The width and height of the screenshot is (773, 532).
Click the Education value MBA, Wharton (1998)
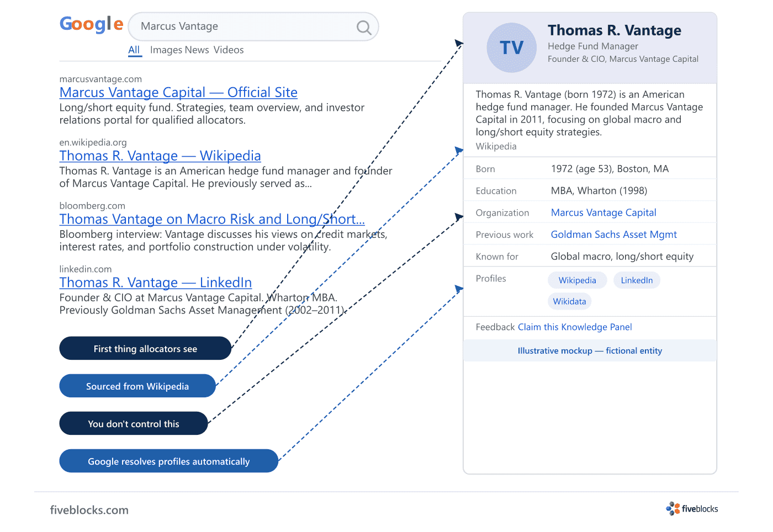pos(599,191)
